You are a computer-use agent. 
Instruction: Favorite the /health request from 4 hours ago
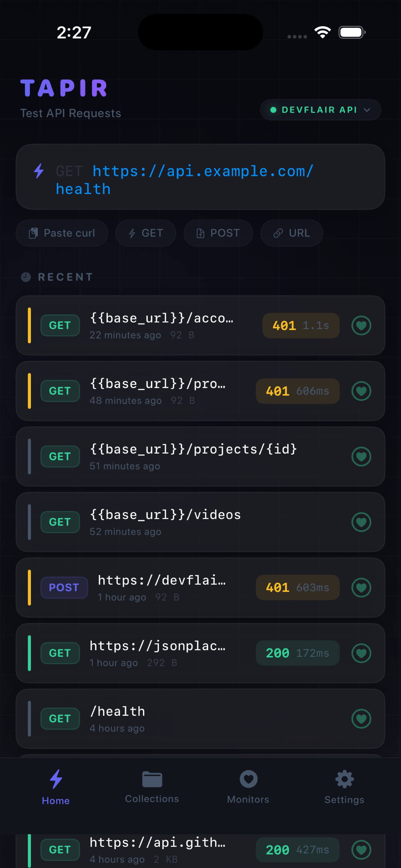point(361,718)
